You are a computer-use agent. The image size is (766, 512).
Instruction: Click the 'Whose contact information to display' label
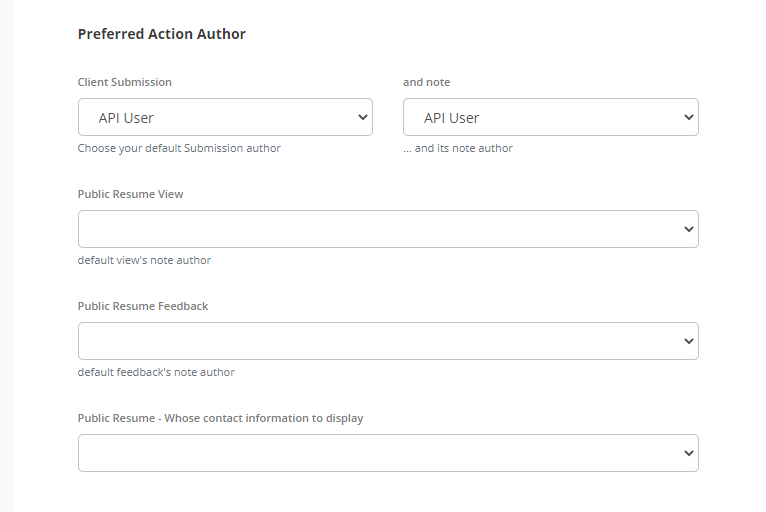(x=264, y=418)
